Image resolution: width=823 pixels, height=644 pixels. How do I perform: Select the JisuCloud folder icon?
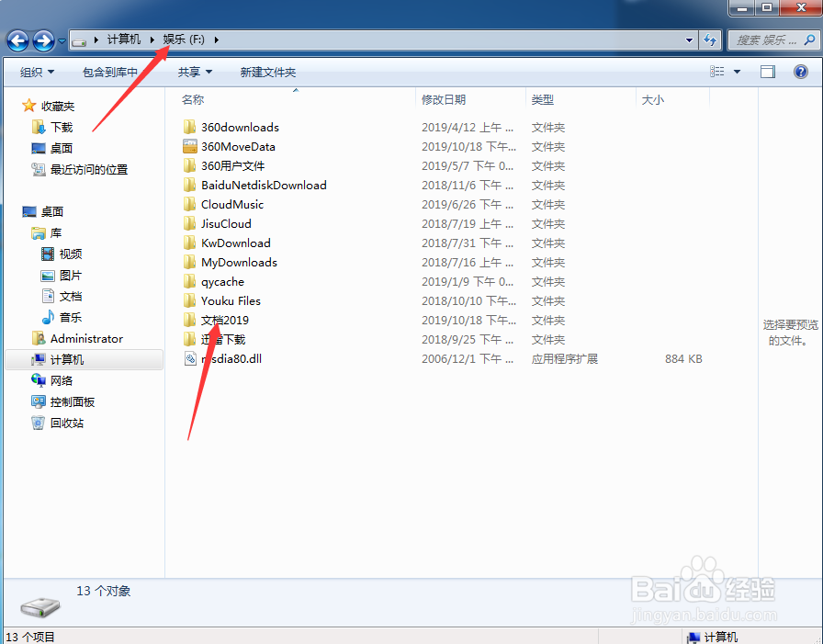click(189, 223)
